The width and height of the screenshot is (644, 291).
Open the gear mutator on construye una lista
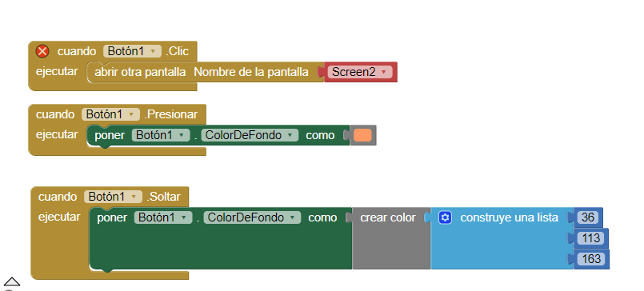click(445, 217)
